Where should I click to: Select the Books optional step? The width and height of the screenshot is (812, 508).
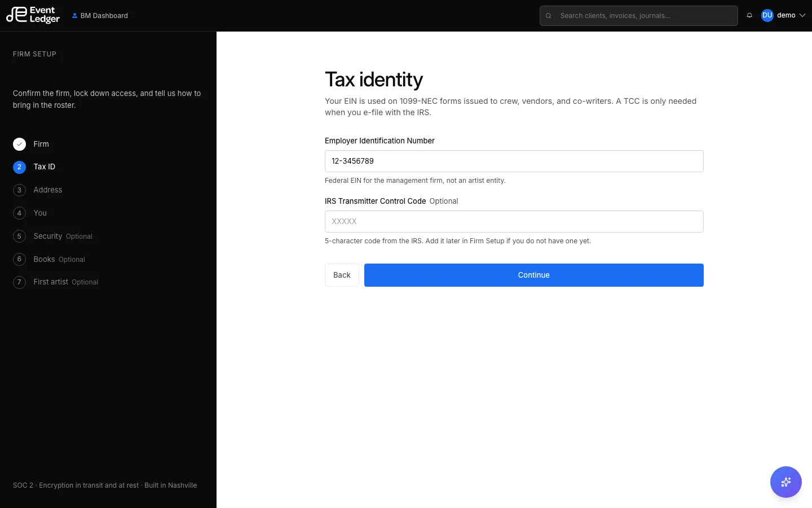pyautogui.click(x=59, y=260)
